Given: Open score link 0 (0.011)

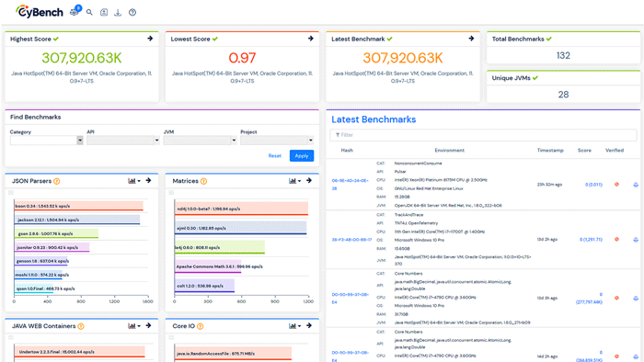Looking at the screenshot, I should tap(593, 185).
